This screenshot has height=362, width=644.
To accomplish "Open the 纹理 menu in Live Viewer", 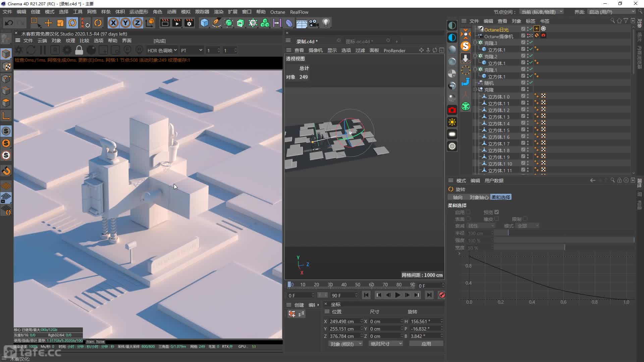I will coord(70,41).
